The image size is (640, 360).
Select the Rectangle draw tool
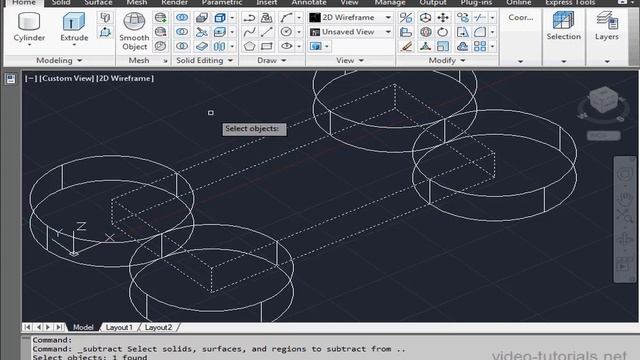click(x=267, y=46)
